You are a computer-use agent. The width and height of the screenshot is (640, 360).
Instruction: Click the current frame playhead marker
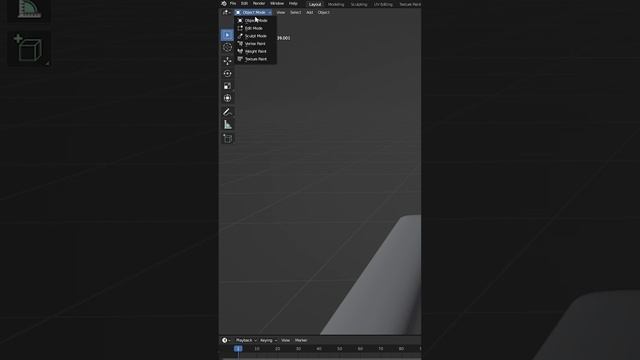238,349
